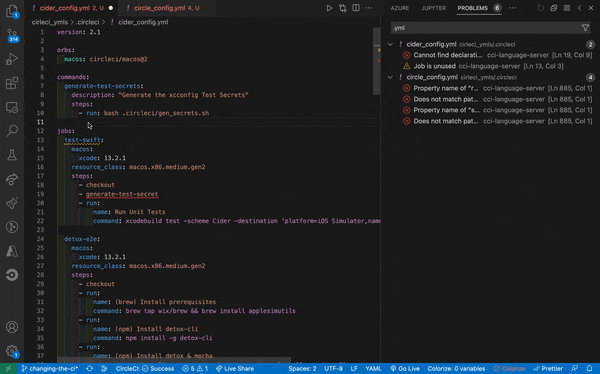The height and width of the screenshot is (374, 600).
Task: Click Colorize: 0 variables status item
Action: 456,369
